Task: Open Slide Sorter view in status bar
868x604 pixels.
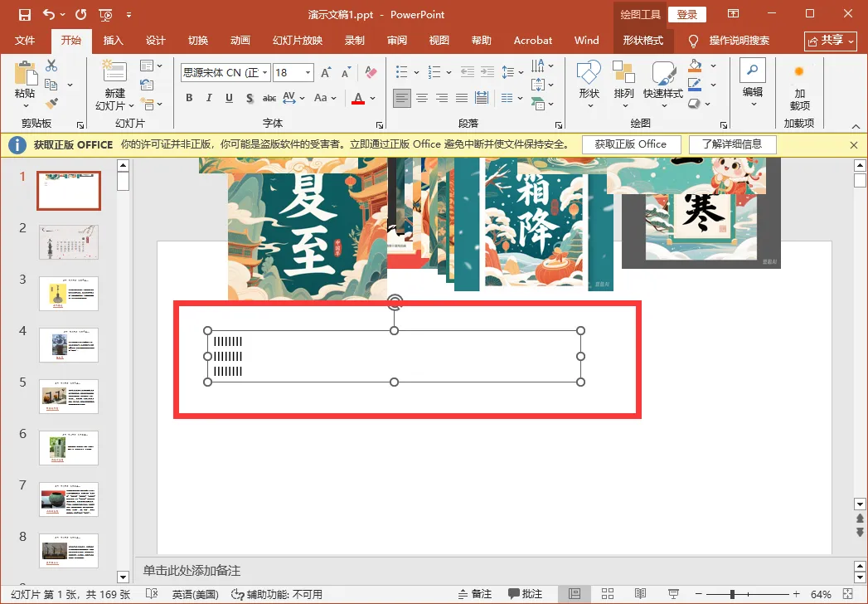Action: (x=607, y=594)
